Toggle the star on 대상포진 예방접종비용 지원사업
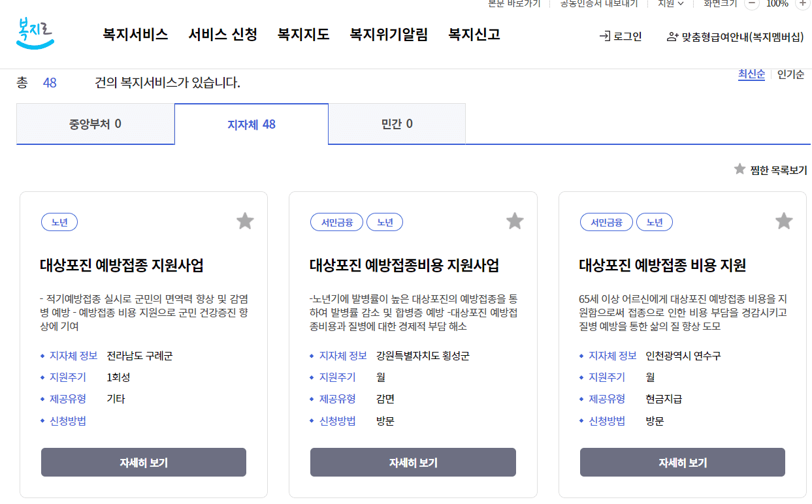This screenshot has height=504, width=812. [x=514, y=221]
